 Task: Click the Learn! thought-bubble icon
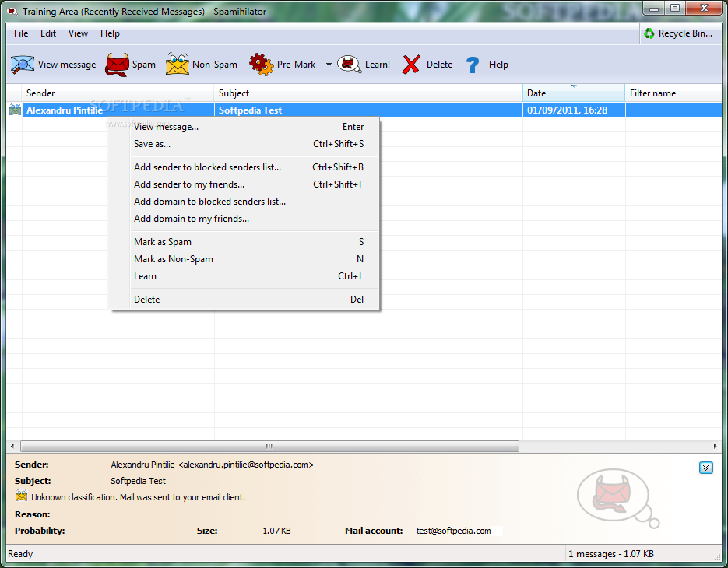point(349,65)
